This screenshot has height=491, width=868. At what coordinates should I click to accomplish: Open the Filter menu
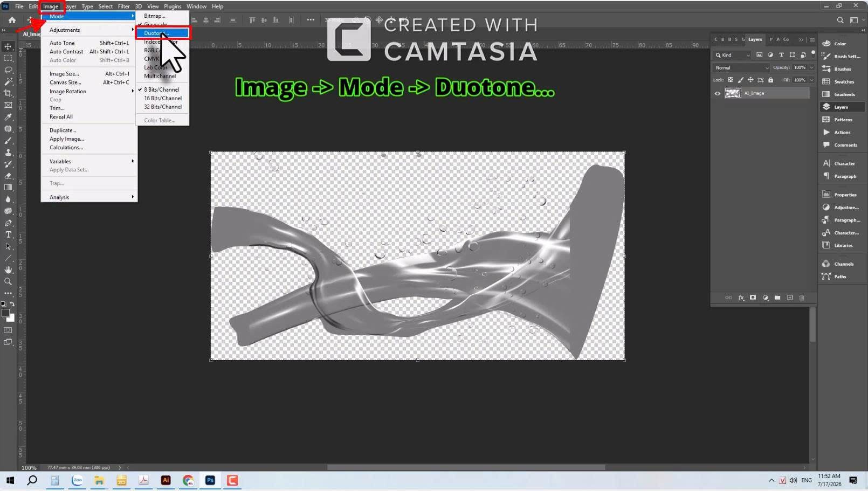[124, 6]
